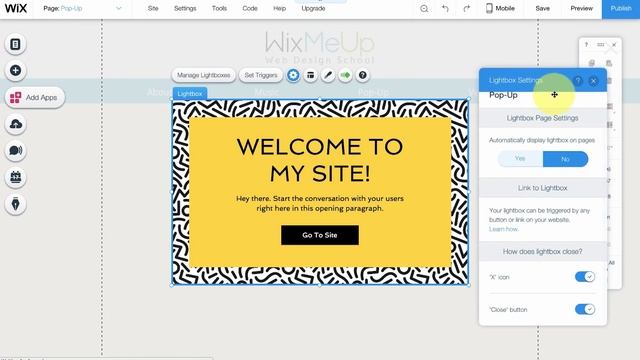Open the Media uploads cloud icon

pyautogui.click(x=16, y=124)
